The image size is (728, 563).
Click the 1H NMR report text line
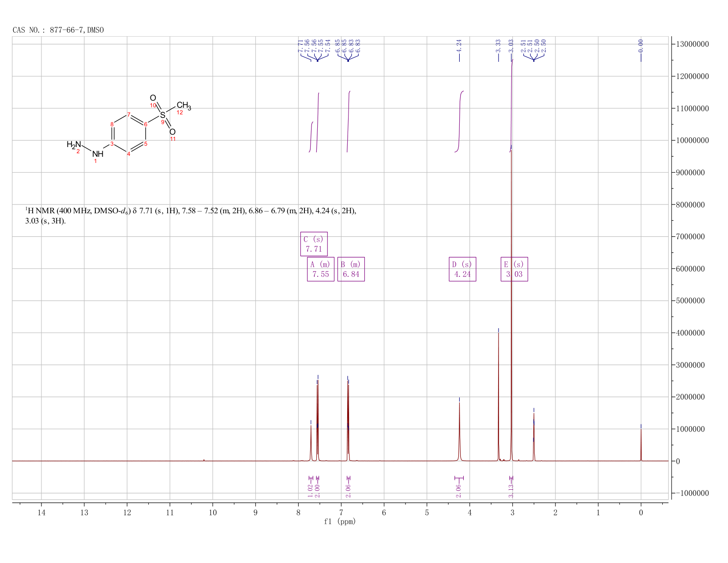(191, 215)
